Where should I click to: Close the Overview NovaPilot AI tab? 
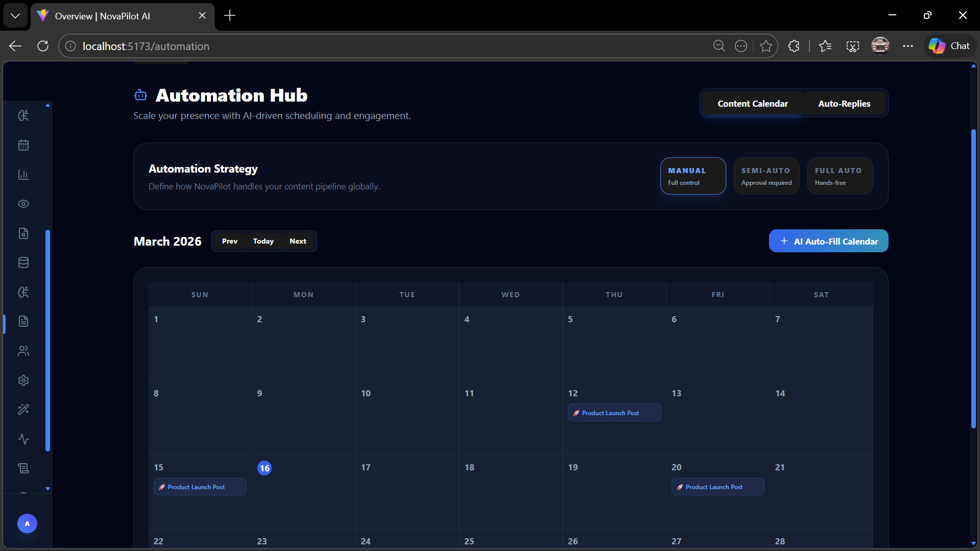pyautogui.click(x=202, y=16)
